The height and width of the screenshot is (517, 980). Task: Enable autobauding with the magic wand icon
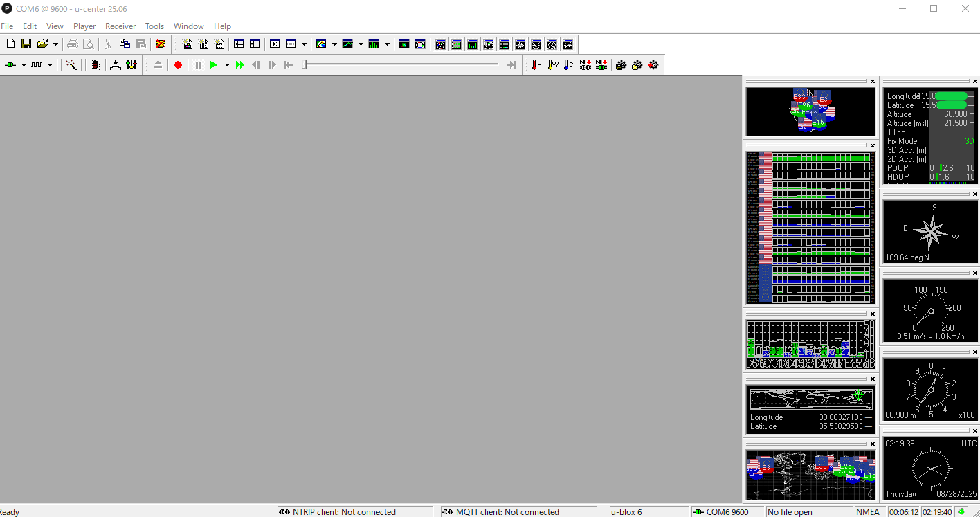pyautogui.click(x=71, y=64)
